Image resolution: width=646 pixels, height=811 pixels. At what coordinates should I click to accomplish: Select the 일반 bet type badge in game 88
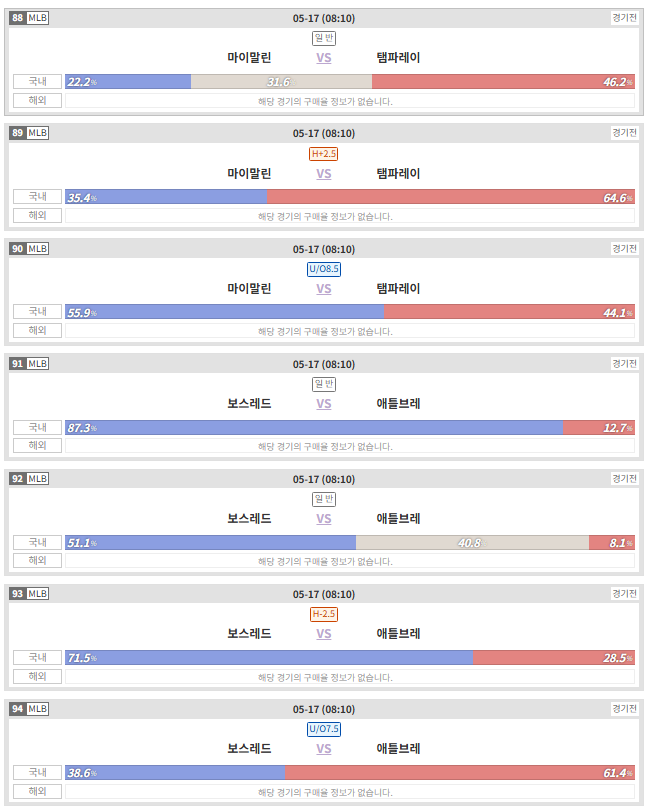324,38
